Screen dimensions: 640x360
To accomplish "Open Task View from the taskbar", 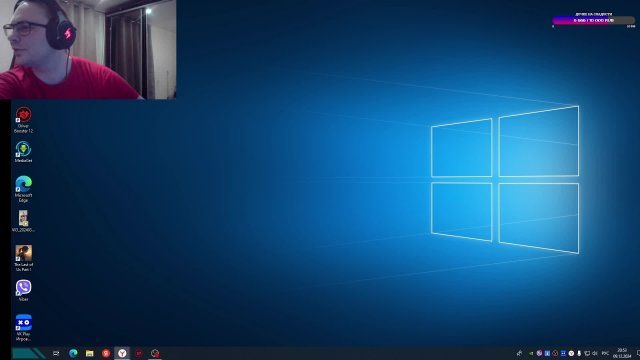I will 56,353.
